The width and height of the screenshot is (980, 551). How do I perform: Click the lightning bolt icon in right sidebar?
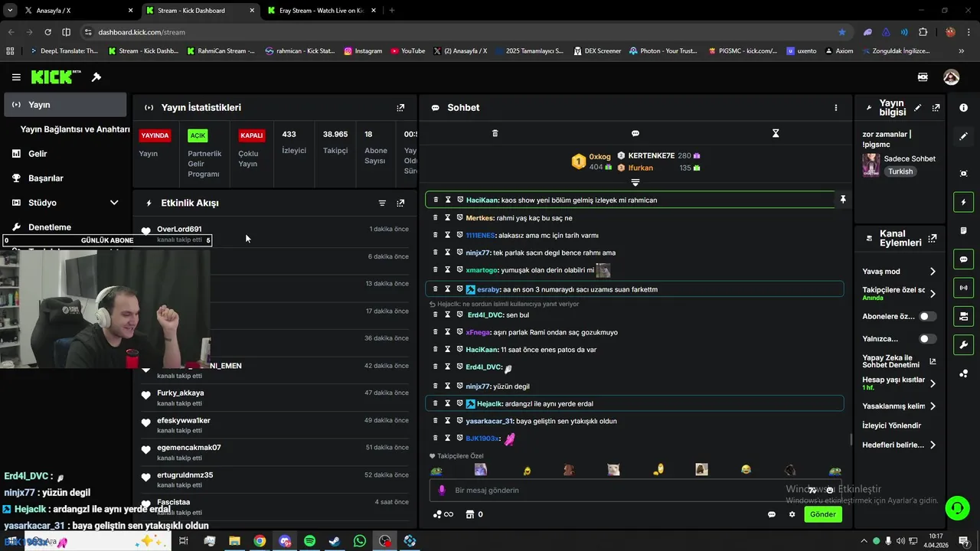point(963,202)
